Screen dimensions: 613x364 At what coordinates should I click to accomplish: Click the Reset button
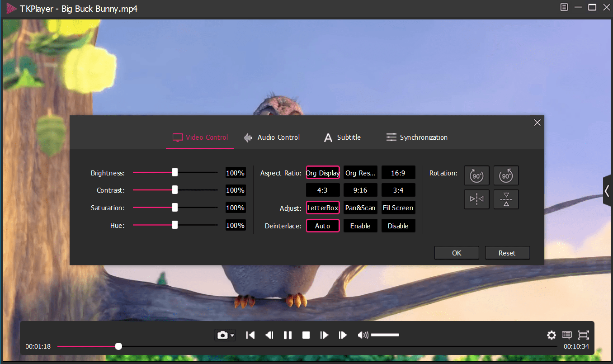pyautogui.click(x=507, y=253)
